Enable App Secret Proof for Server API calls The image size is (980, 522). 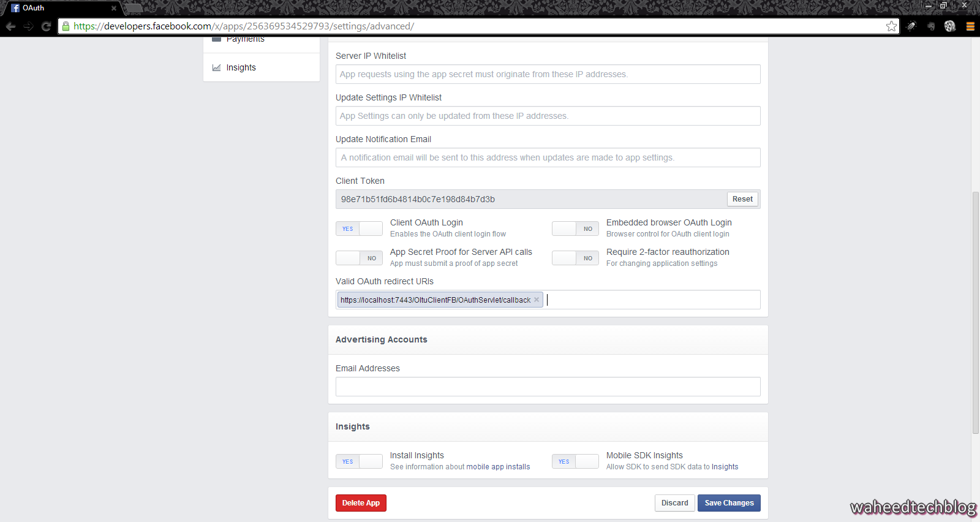(359, 258)
